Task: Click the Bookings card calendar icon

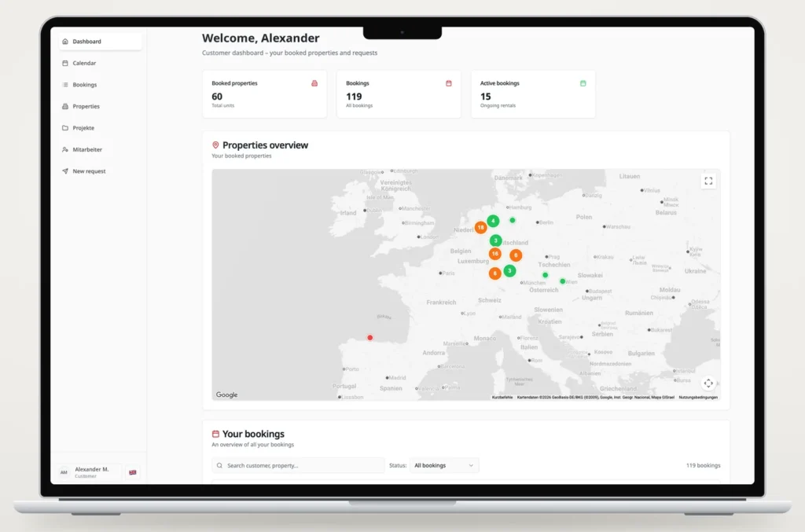Action: pos(449,83)
